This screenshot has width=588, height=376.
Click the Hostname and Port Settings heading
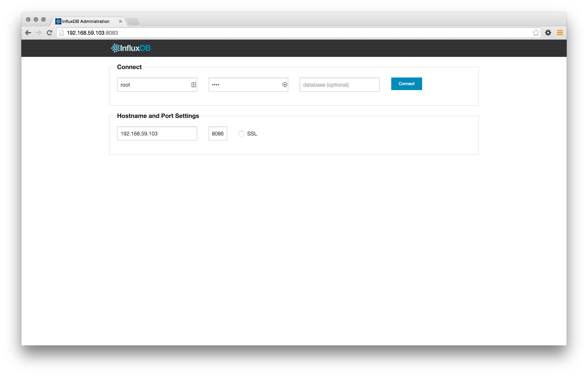(158, 116)
